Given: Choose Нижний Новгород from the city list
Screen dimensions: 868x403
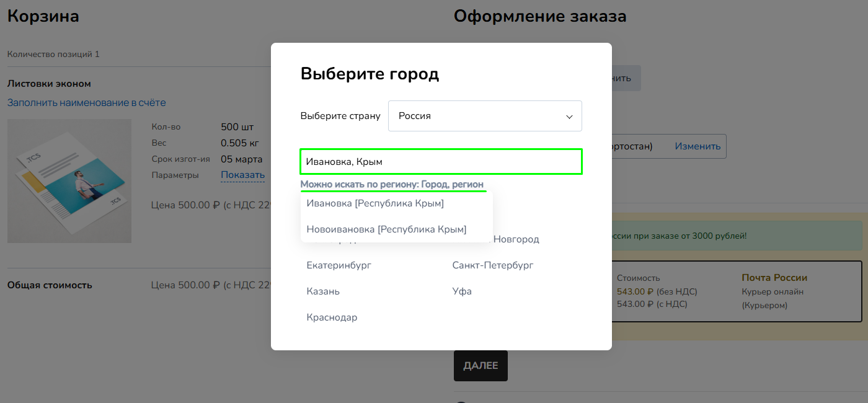Looking at the screenshot, I should 515,239.
